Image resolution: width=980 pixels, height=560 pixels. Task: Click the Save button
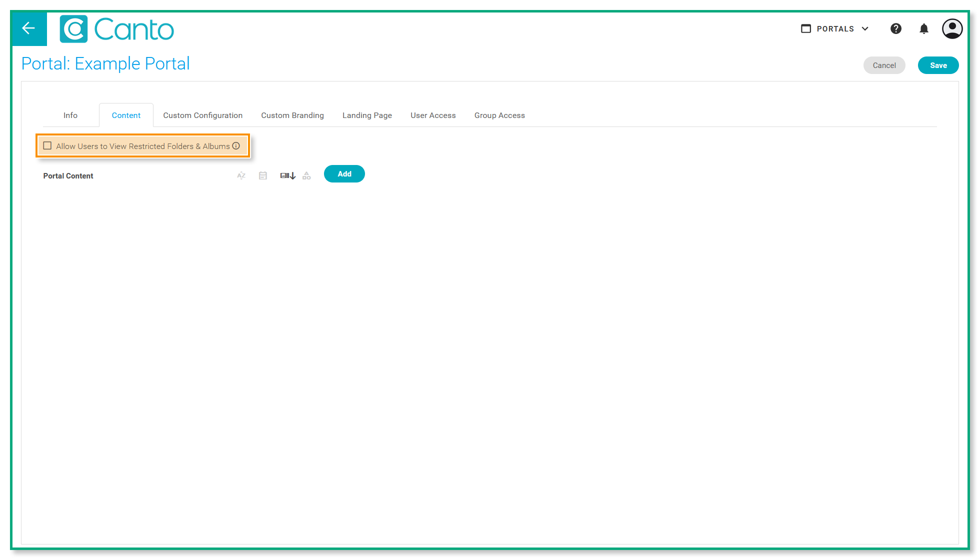[938, 65]
